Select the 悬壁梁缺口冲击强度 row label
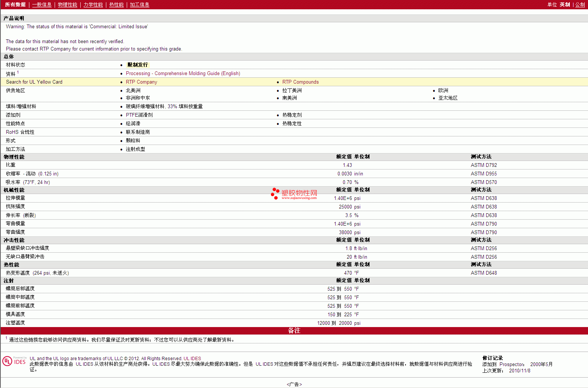Viewport: 588px width, 388px height. [28, 248]
